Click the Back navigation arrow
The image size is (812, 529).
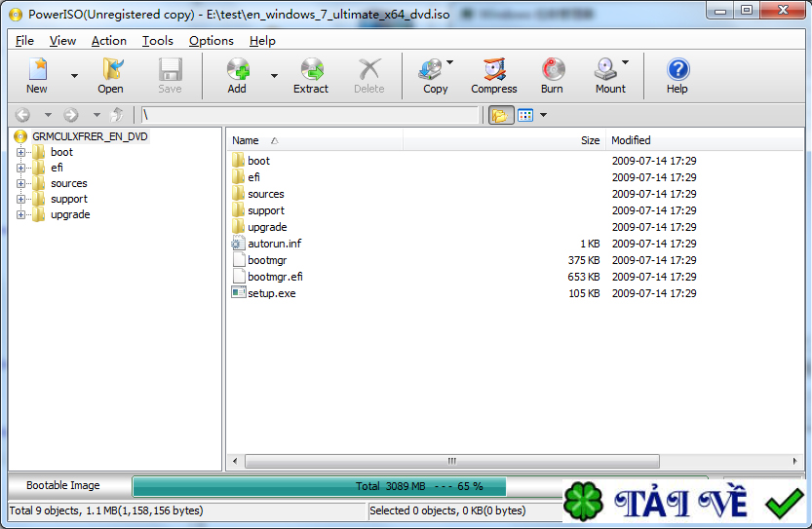[22, 114]
